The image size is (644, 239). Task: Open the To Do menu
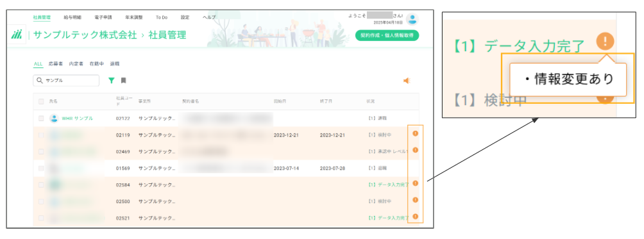[x=162, y=18]
